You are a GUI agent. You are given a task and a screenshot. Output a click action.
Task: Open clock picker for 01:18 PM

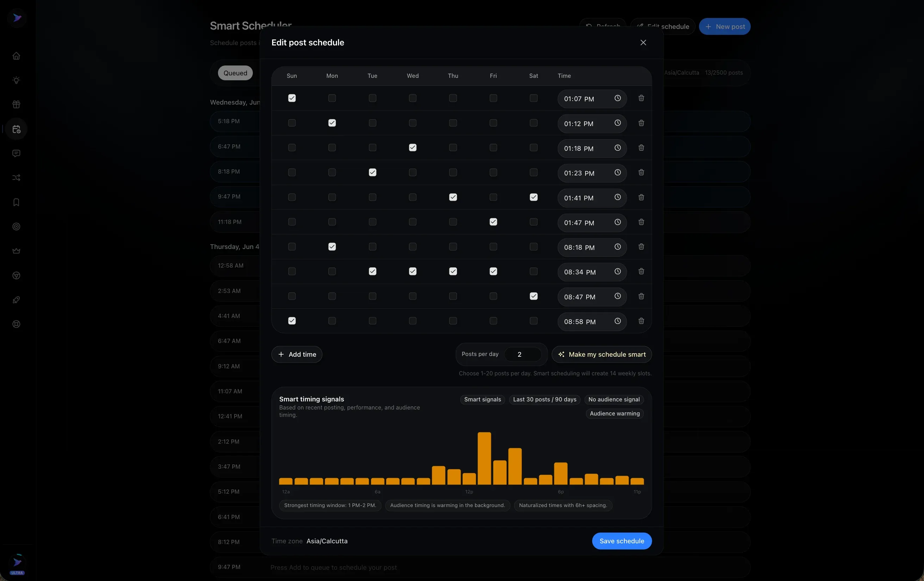(617, 148)
